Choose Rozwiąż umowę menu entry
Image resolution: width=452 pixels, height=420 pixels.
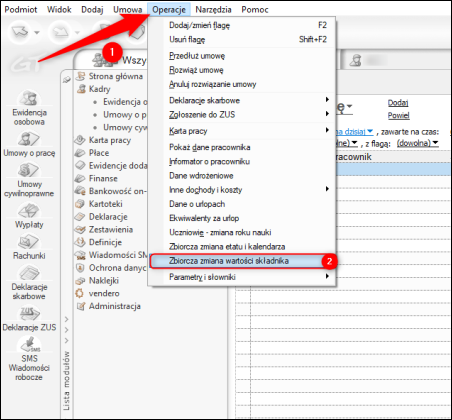(x=242, y=70)
